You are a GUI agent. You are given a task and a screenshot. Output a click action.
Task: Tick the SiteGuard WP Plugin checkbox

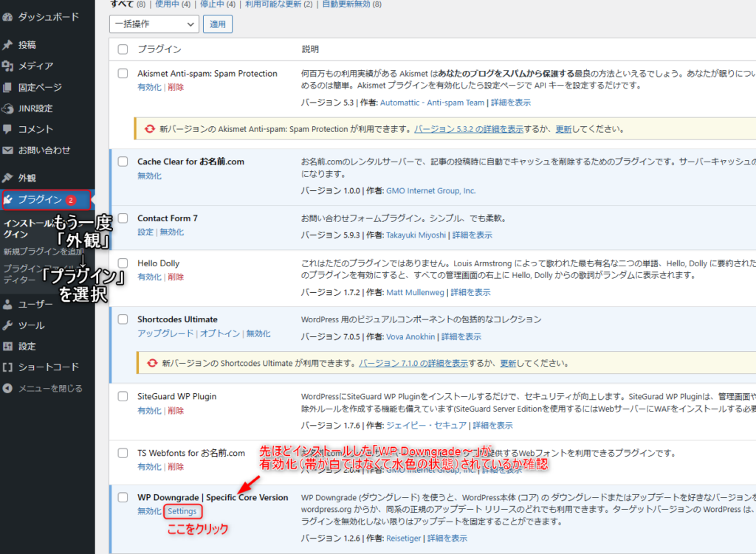[123, 396]
